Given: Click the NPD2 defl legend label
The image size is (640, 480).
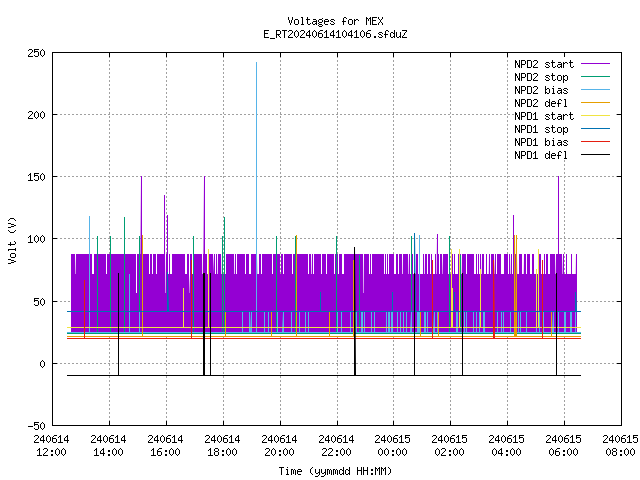Looking at the screenshot, I should click(x=541, y=103).
